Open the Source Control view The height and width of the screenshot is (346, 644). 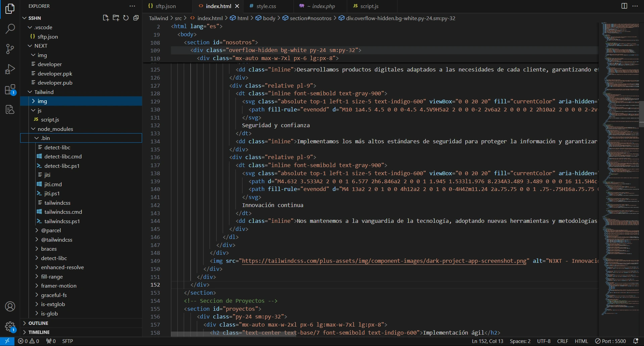[x=10, y=49]
